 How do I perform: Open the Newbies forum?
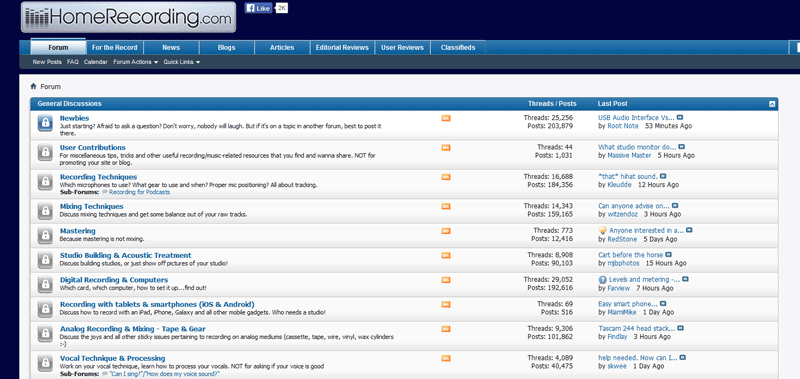click(74, 118)
